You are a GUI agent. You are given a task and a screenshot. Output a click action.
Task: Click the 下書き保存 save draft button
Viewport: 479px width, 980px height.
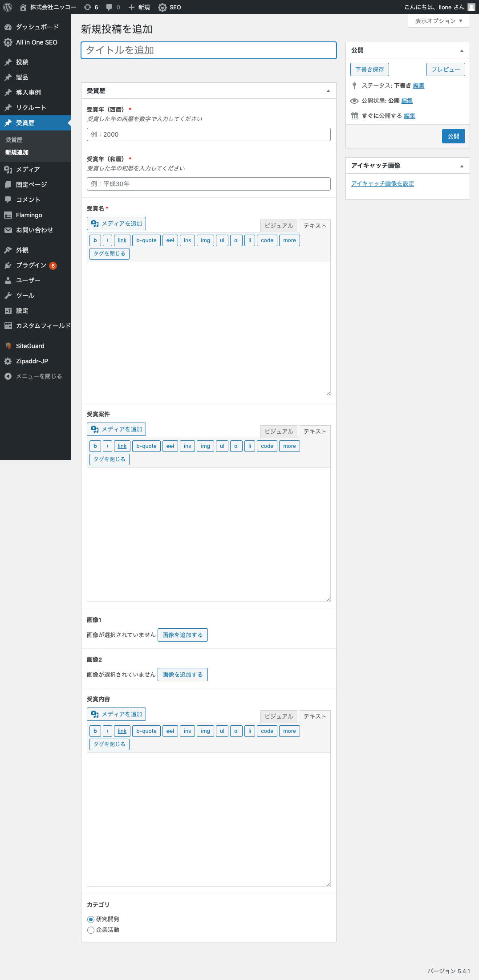(x=369, y=69)
